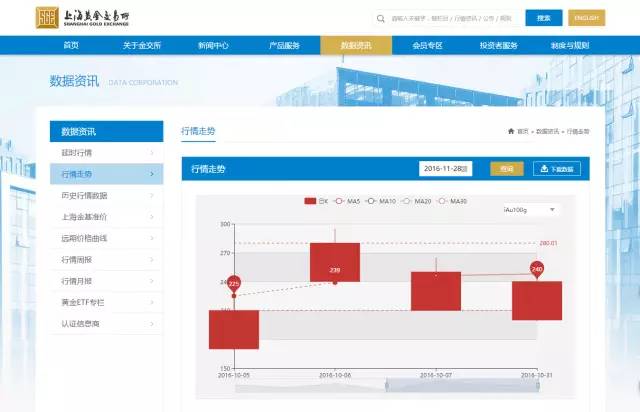Viewport: 640px width, 412px height.
Task: Open 延时行情 in the sidebar
Action: point(107,153)
